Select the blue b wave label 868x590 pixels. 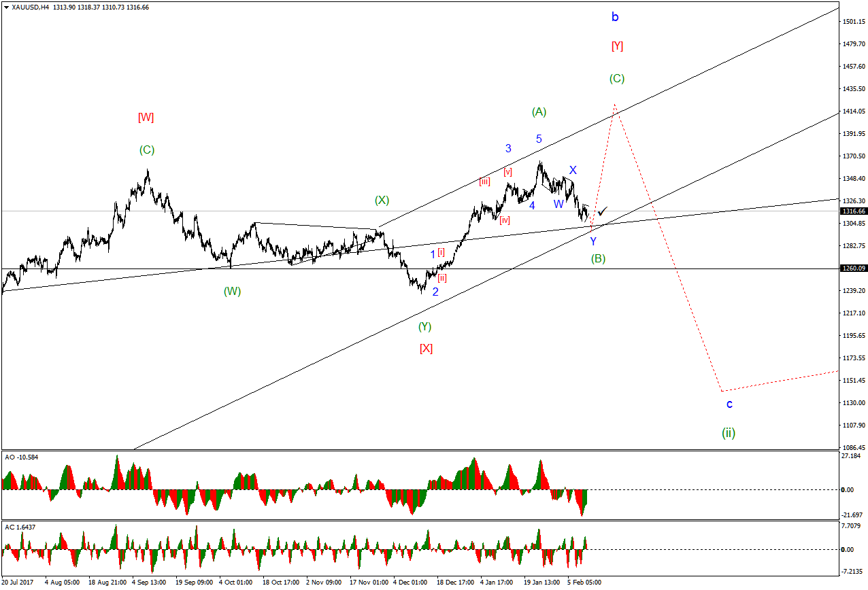point(615,16)
